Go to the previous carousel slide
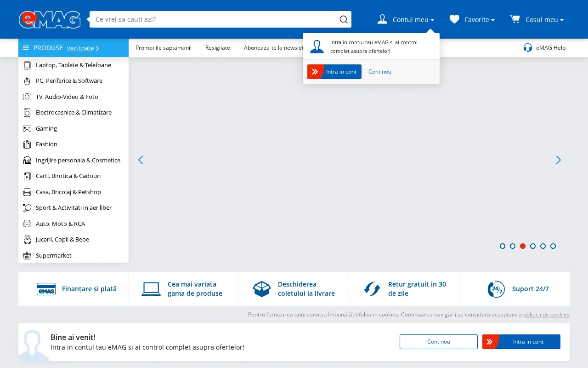The width and height of the screenshot is (588, 368). [x=141, y=160]
